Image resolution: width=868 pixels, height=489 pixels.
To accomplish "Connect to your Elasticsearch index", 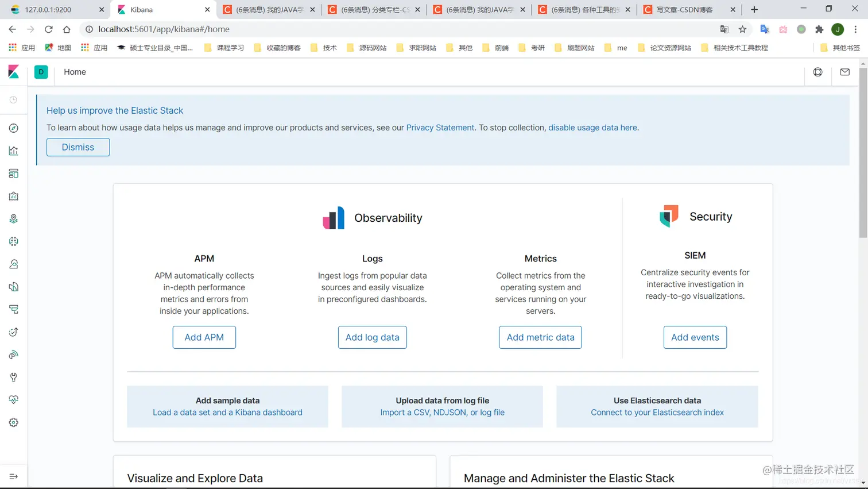I will [x=657, y=413].
